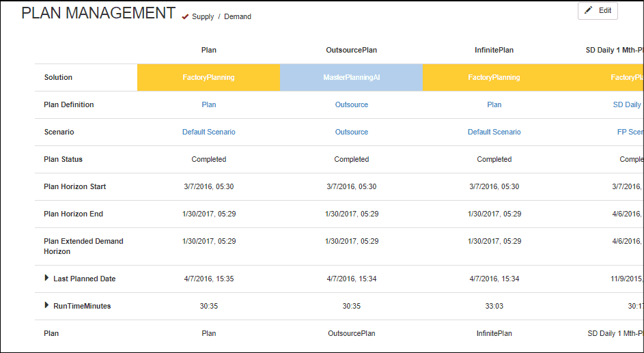Click the pencil icon in Edit button
Viewport: 644px width, 353px height.
(x=589, y=11)
